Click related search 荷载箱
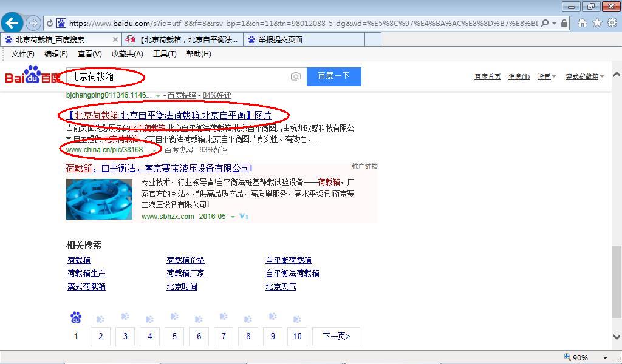Image resolution: width=622 pixels, height=364 pixels. click(x=79, y=260)
